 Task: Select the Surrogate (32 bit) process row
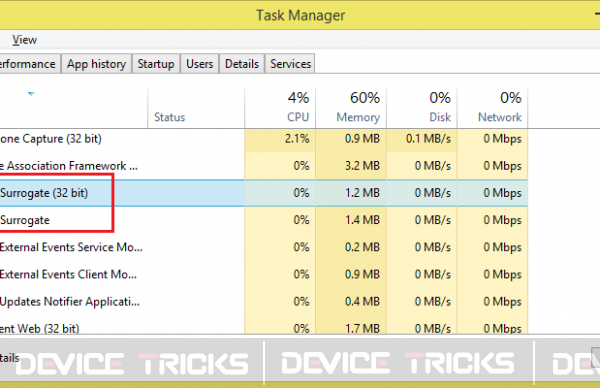click(264, 193)
